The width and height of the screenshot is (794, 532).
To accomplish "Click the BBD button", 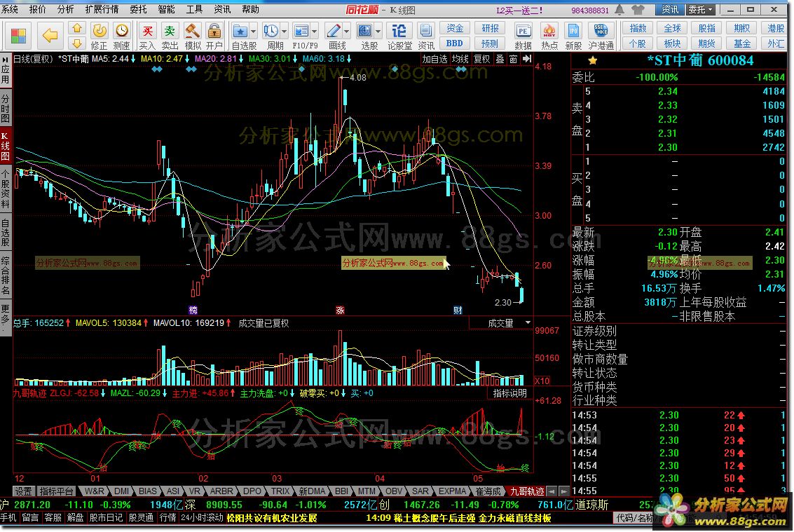I will pos(455,43).
